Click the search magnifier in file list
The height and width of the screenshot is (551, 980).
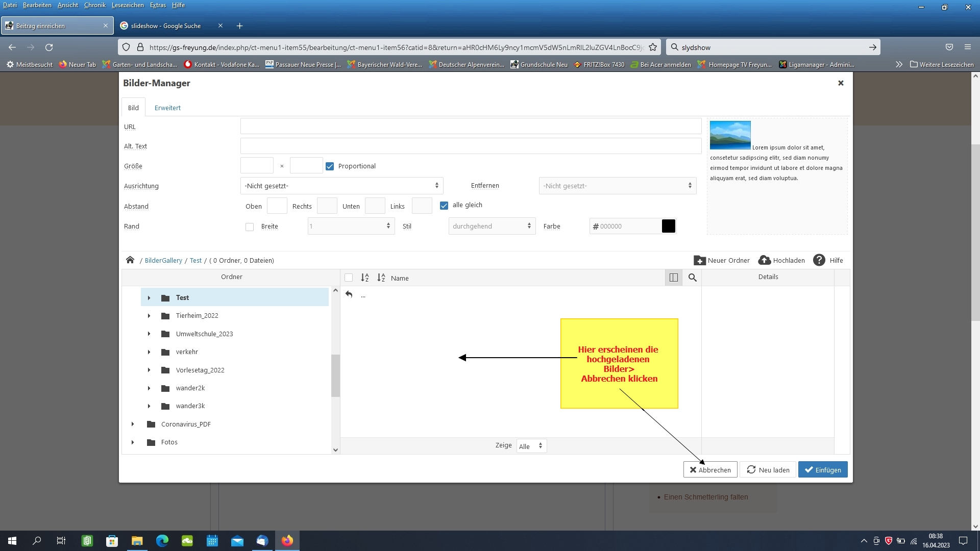pos(692,278)
